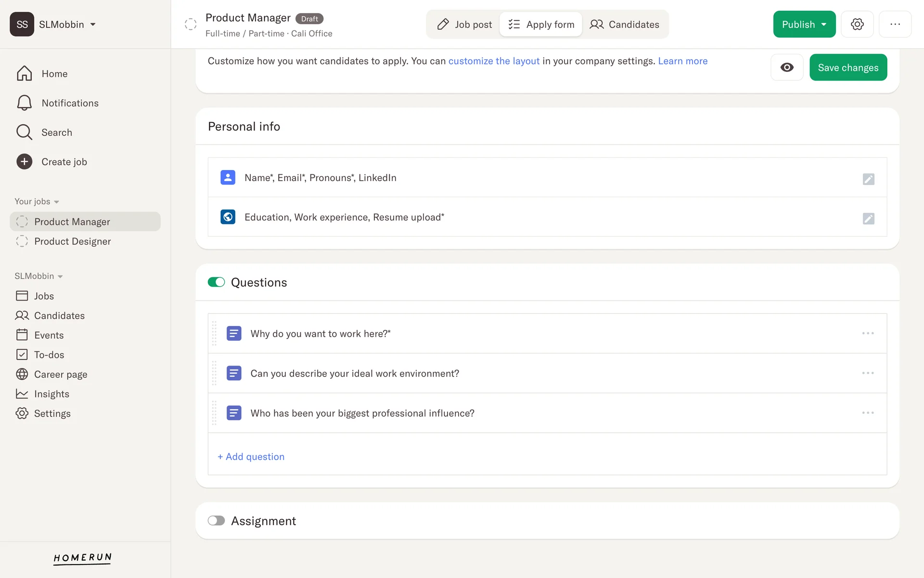Switch to the Job post tab
The image size is (924, 578).
point(464,25)
